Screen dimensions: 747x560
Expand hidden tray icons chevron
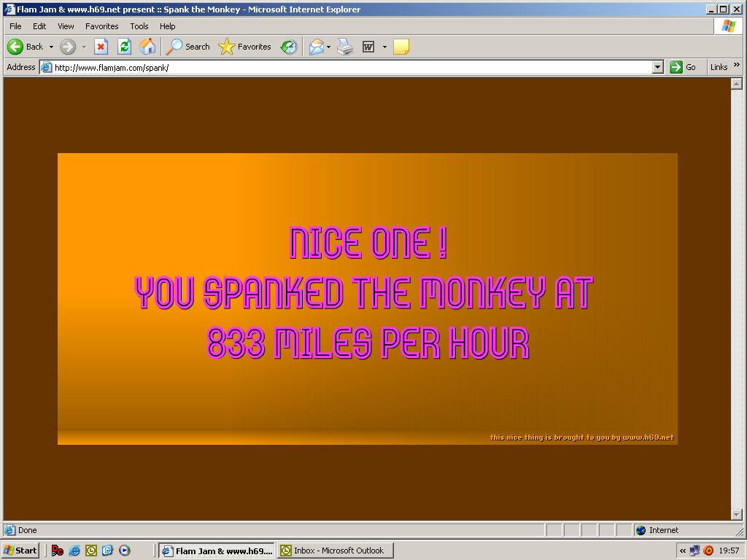point(683,551)
